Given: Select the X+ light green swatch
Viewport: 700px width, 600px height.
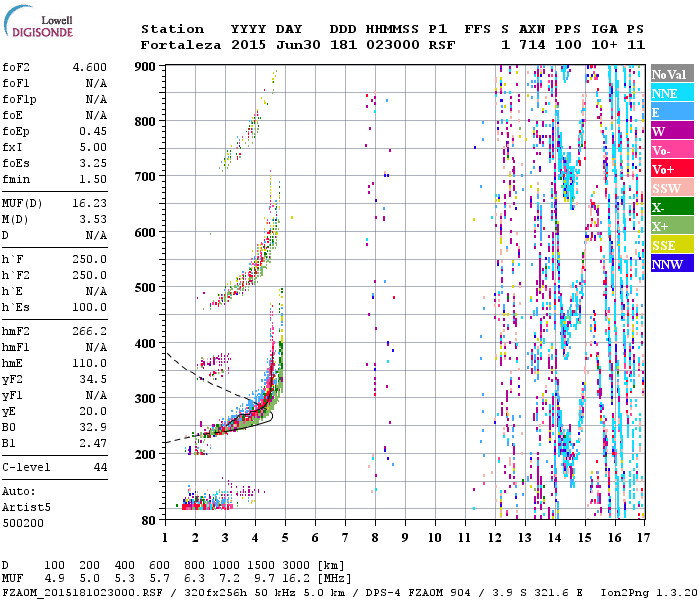Looking at the screenshot, I should 672,226.
